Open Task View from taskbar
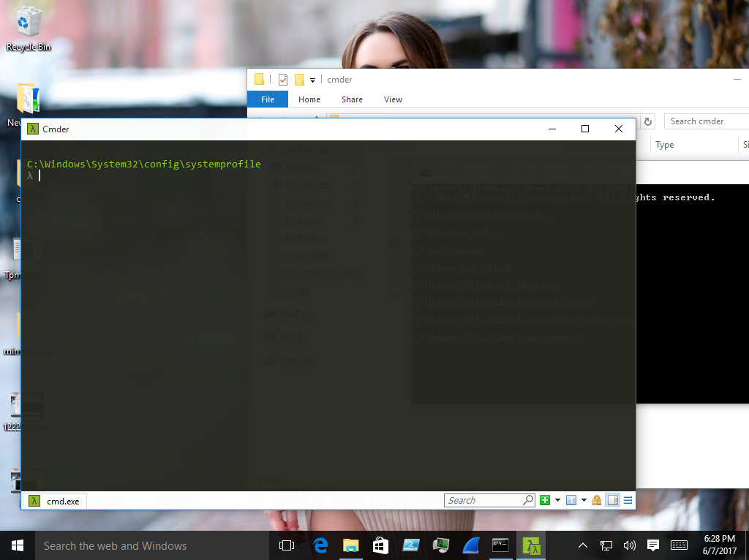749x560 pixels. pyautogui.click(x=287, y=545)
